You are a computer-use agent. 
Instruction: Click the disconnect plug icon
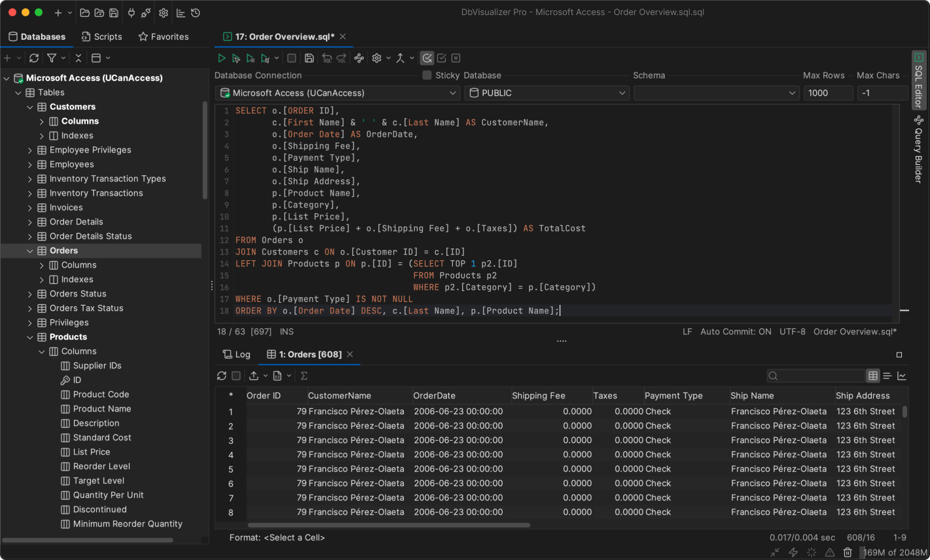tap(146, 12)
